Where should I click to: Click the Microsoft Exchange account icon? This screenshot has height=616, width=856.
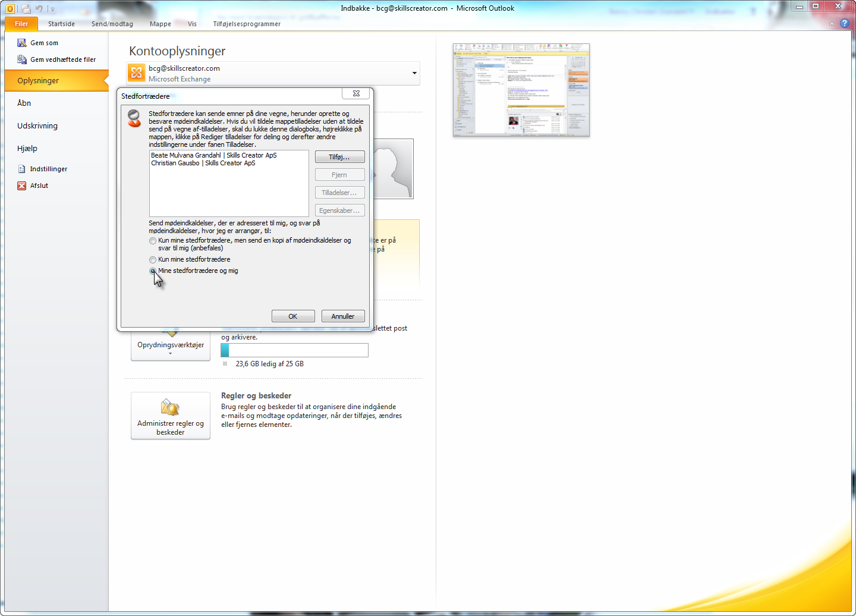point(137,73)
